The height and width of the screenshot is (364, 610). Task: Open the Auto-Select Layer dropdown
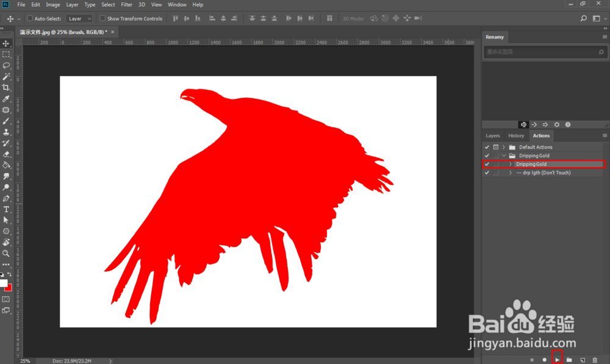(x=79, y=18)
